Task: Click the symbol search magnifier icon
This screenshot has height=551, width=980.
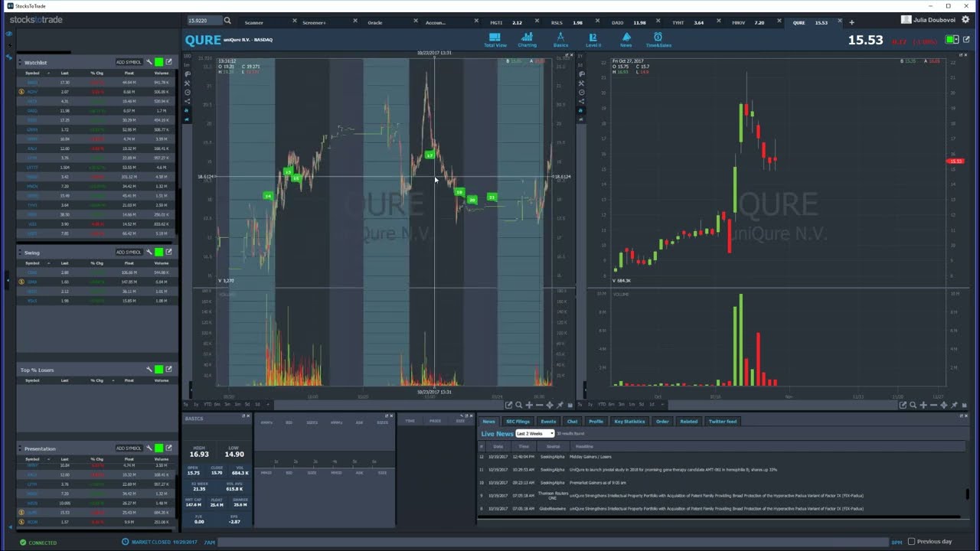Action: tap(227, 21)
